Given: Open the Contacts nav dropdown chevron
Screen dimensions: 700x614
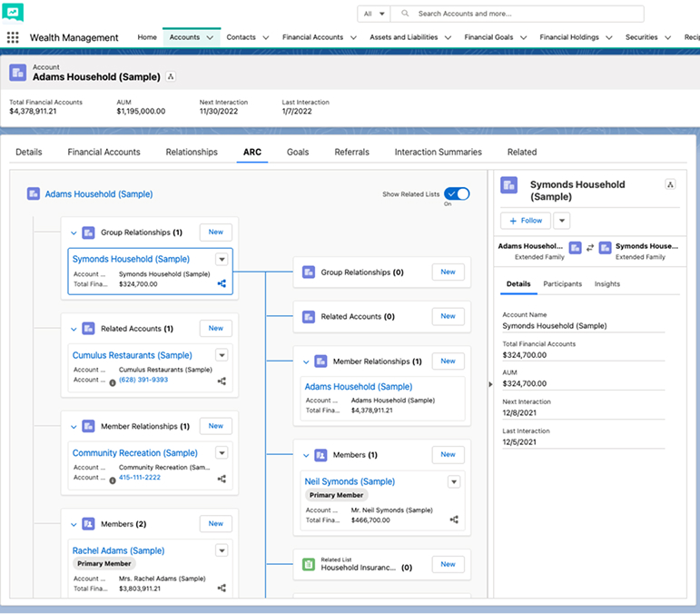Looking at the screenshot, I should coord(266,37).
